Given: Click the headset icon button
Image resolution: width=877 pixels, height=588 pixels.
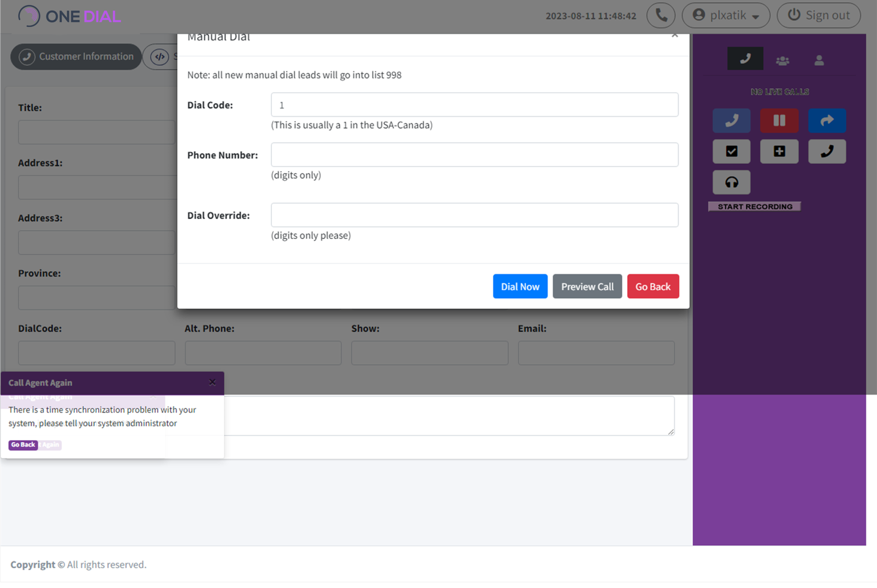Looking at the screenshot, I should pos(731,182).
